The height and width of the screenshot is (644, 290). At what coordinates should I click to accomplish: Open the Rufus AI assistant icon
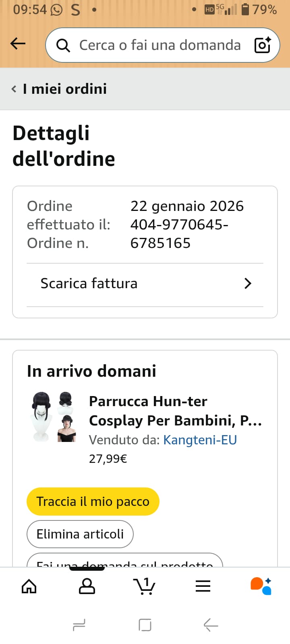tap(261, 586)
